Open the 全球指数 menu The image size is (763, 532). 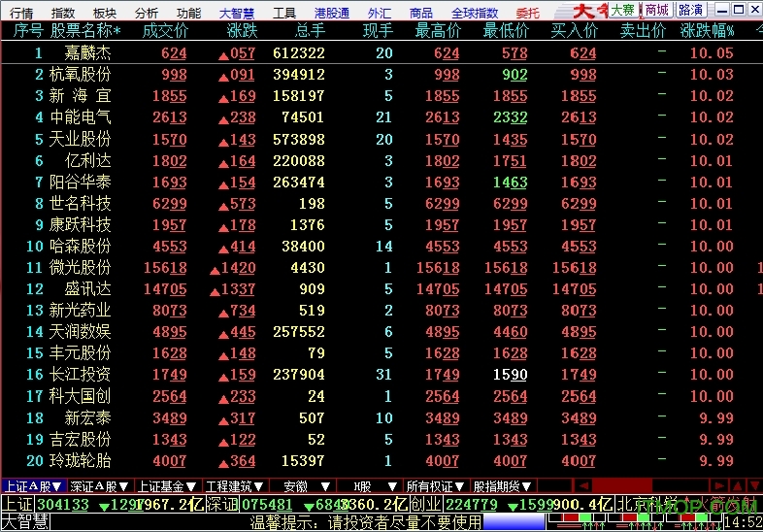pos(475,13)
